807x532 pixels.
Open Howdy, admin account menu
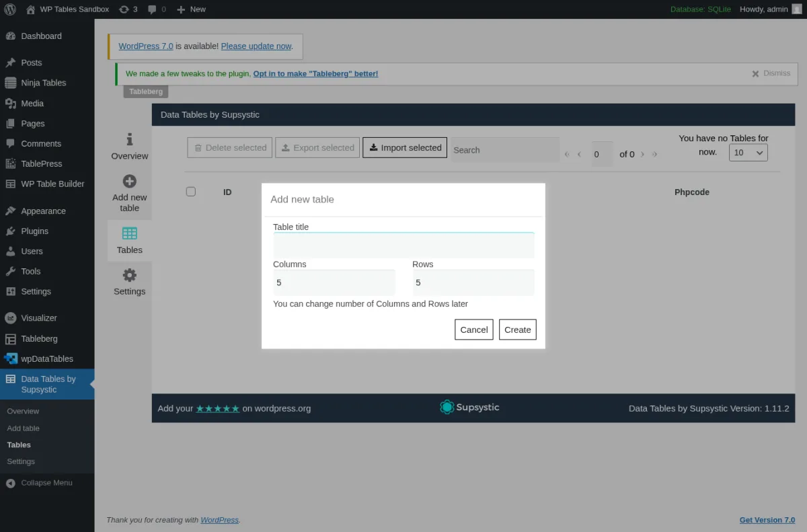pyautogui.click(x=769, y=9)
